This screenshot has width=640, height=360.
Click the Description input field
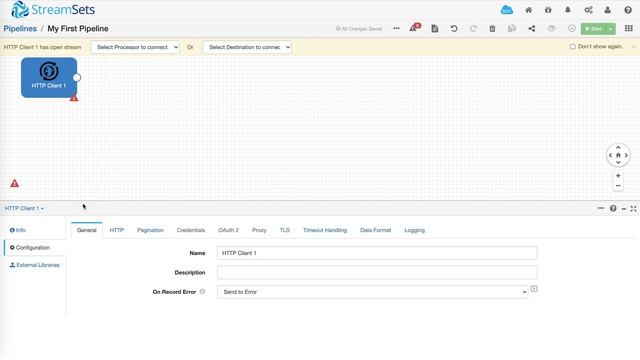tap(377, 273)
